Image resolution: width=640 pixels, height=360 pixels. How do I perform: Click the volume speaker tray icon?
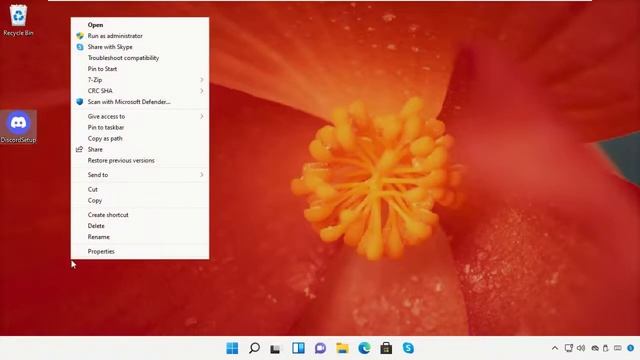[x=581, y=348]
